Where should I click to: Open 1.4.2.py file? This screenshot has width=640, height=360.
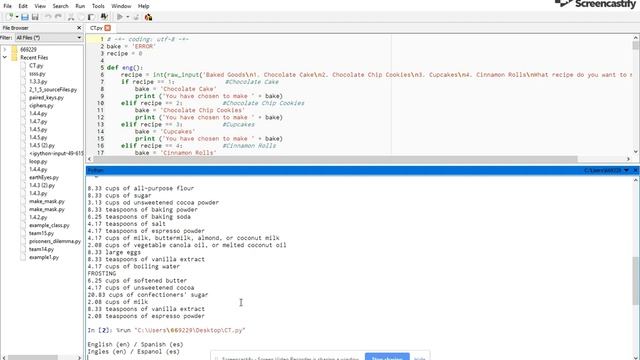coord(38,217)
